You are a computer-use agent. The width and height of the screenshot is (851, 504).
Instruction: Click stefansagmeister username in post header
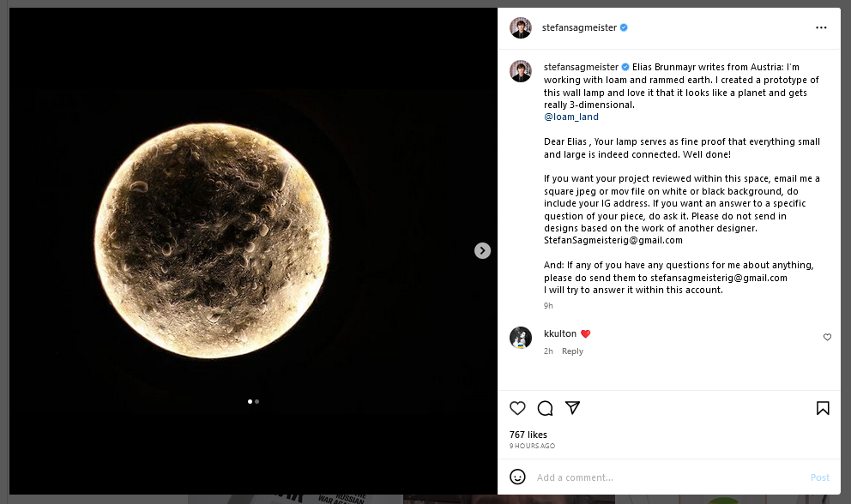pos(579,27)
